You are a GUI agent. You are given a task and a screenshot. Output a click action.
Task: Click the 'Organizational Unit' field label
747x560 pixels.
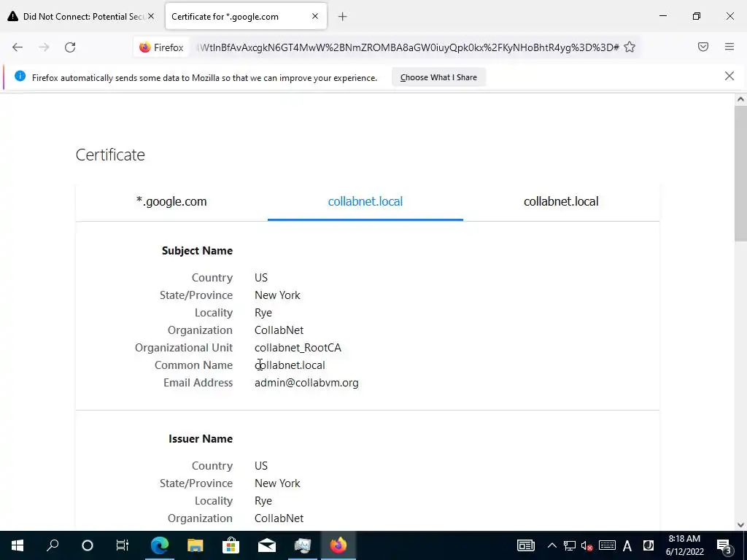tap(184, 348)
